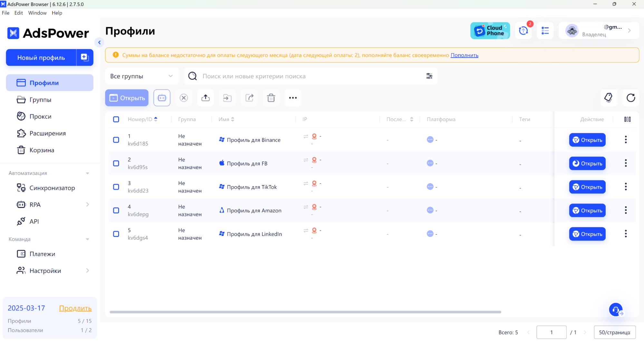Click the tags label icon
Screen dimensions: 644x341
coord(609,98)
